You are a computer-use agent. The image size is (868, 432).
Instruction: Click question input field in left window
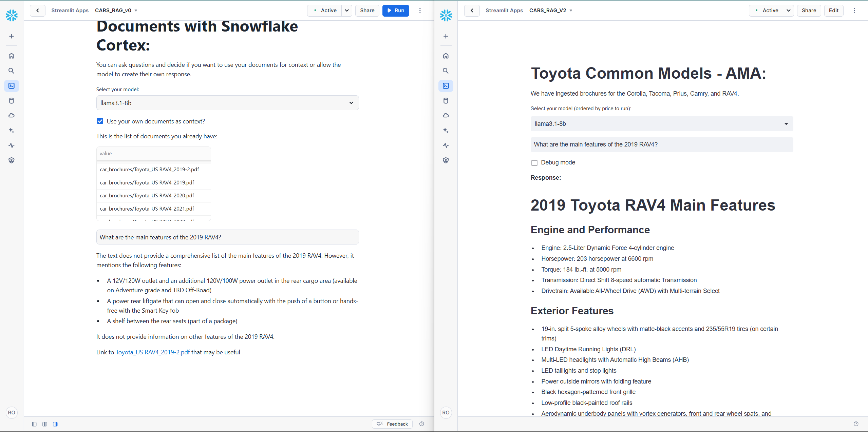(227, 237)
